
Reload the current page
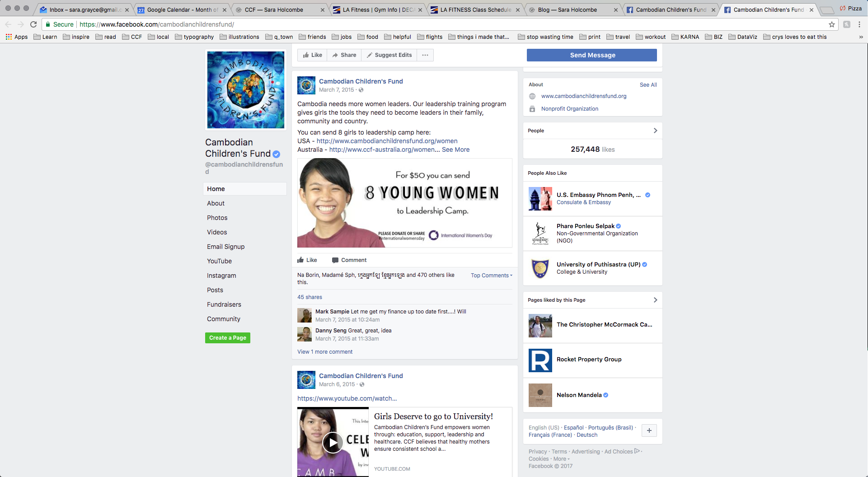(33, 24)
